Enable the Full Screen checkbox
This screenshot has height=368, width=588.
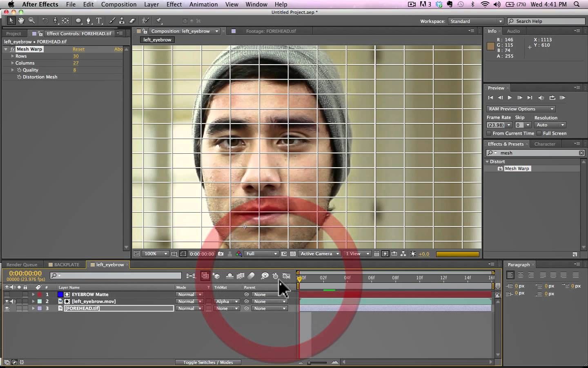click(539, 133)
